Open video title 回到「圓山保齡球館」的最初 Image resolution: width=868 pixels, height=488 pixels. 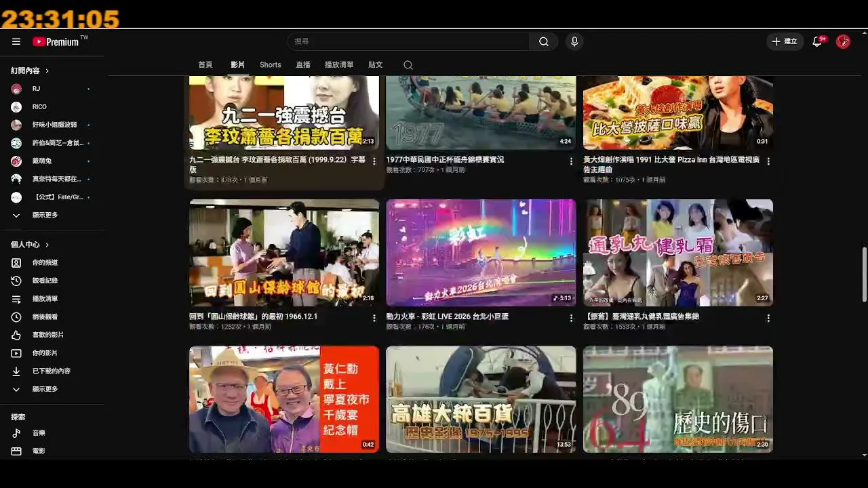(x=254, y=317)
